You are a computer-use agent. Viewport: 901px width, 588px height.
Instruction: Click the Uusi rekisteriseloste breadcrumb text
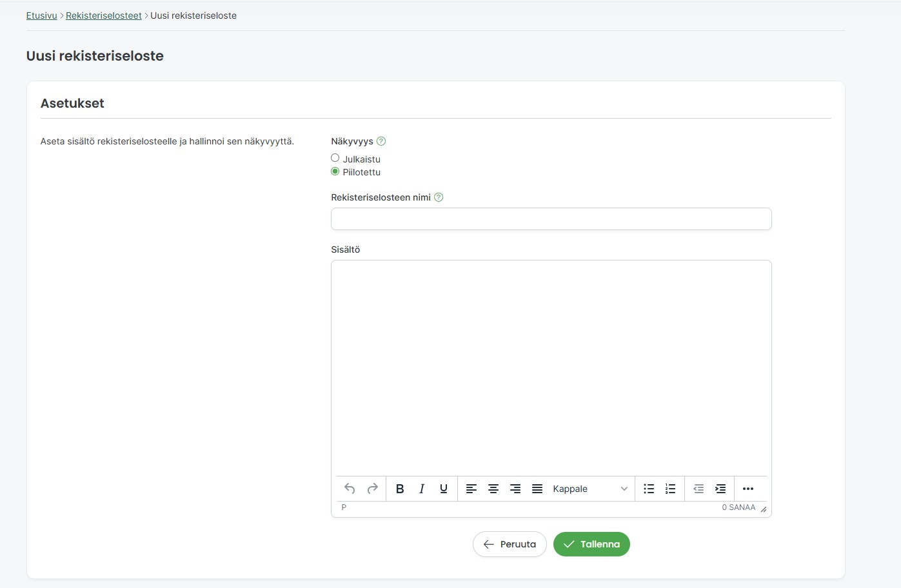(x=193, y=15)
